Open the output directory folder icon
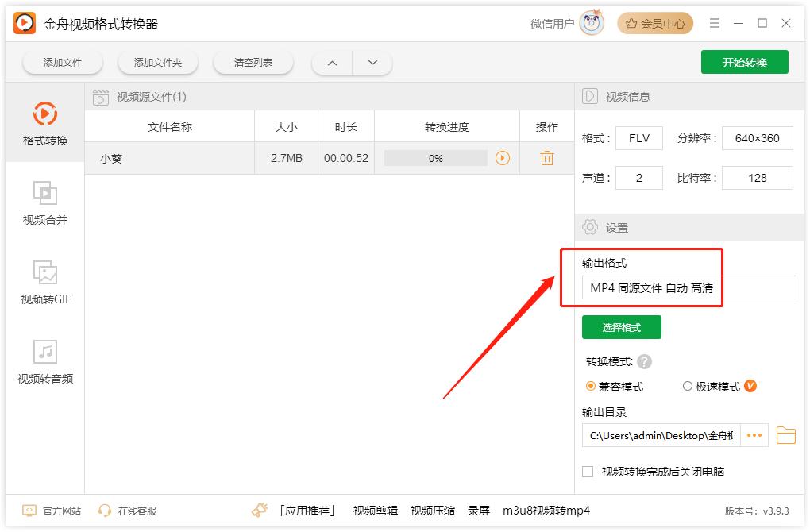 click(x=785, y=435)
